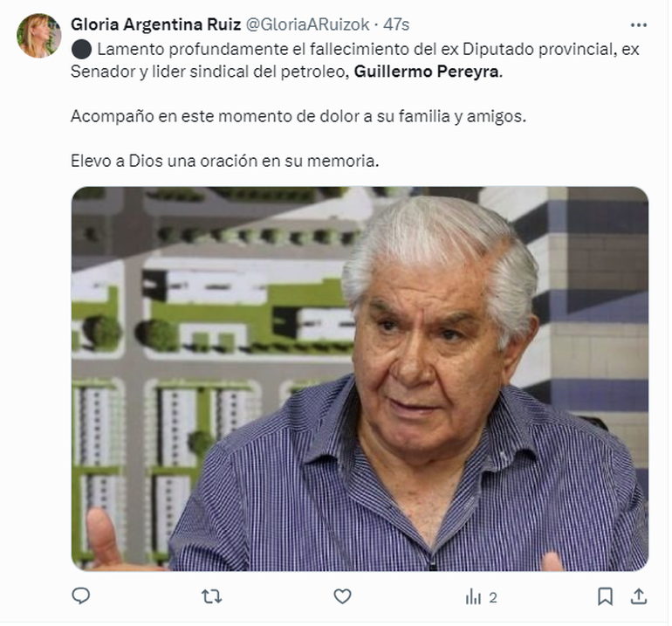The image size is (672, 626).
Task: Share the post using the upload arrow icon
Action: [x=639, y=596]
